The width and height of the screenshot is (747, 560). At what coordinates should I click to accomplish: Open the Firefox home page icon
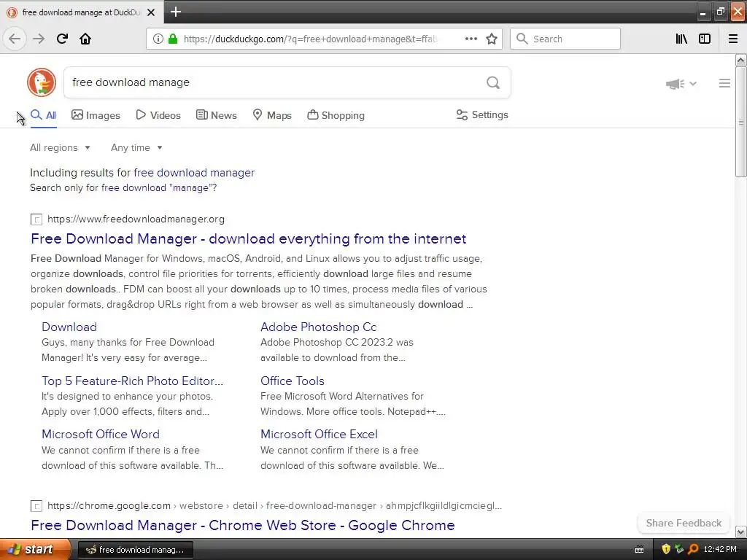85,39
